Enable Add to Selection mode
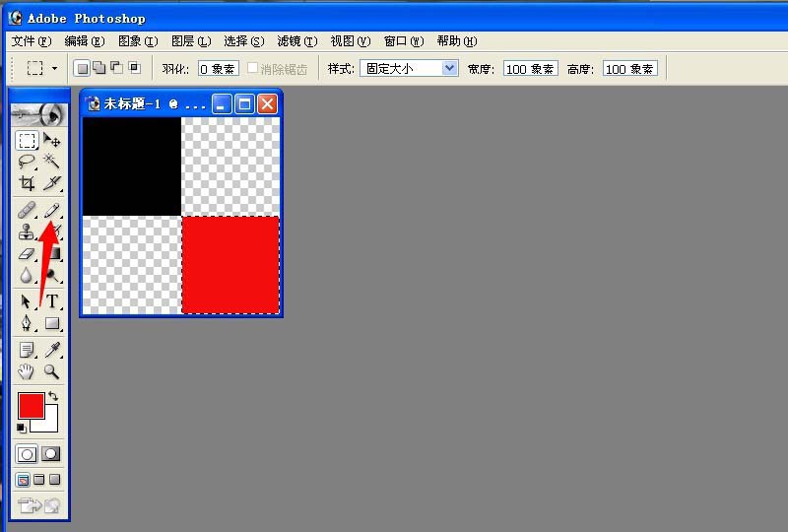 pyautogui.click(x=99, y=68)
